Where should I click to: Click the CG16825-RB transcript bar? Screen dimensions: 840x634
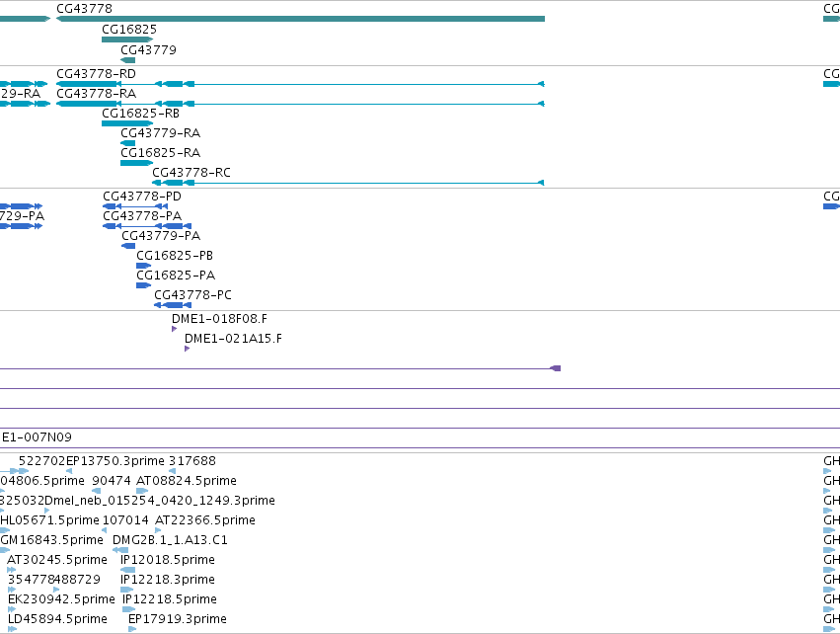[x=127, y=123]
